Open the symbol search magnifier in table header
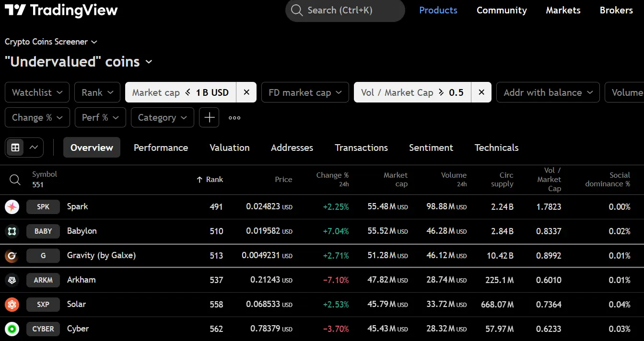This screenshot has height=341, width=644. pyautogui.click(x=15, y=180)
